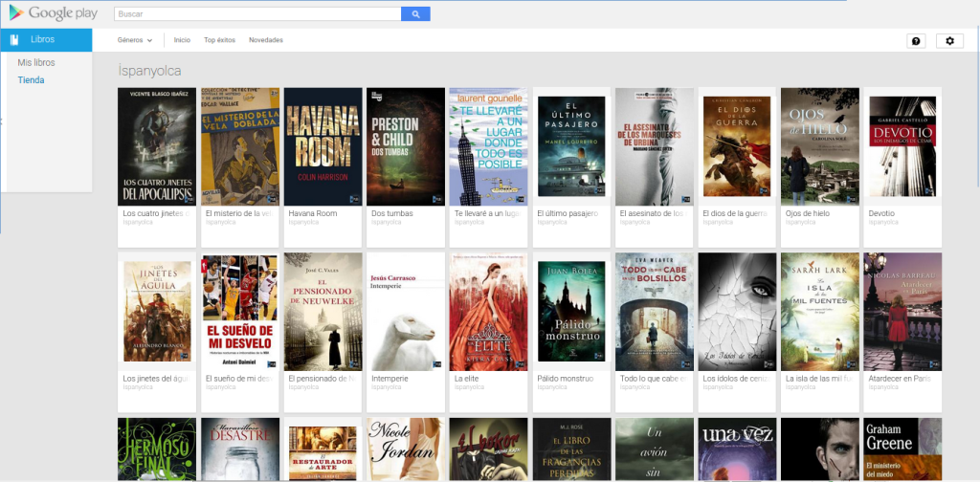The width and height of the screenshot is (980, 482).
Task: Open El asesinato de los marqueses cover
Action: [655, 146]
